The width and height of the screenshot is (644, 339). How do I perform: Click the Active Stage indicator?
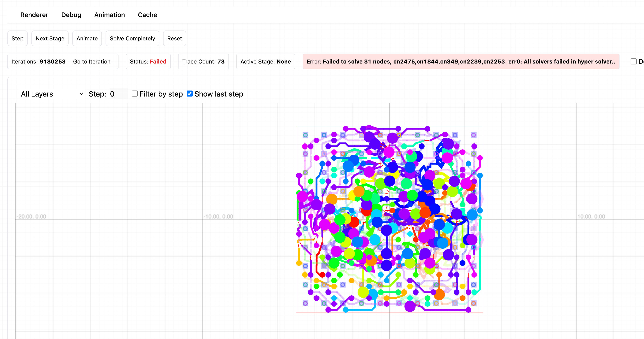click(265, 61)
